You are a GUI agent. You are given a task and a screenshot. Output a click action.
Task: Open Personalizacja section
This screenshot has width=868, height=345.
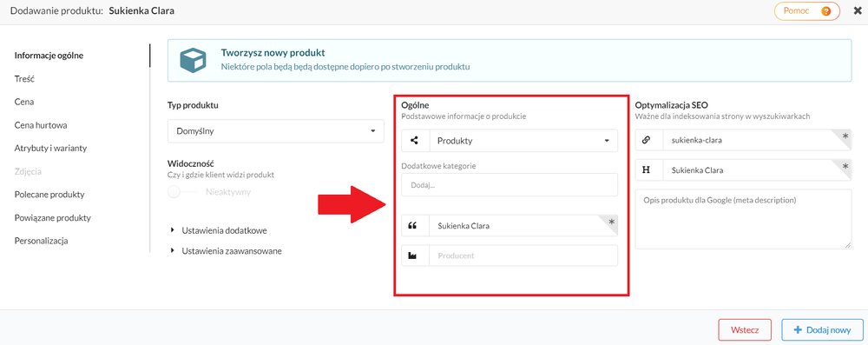(41, 241)
